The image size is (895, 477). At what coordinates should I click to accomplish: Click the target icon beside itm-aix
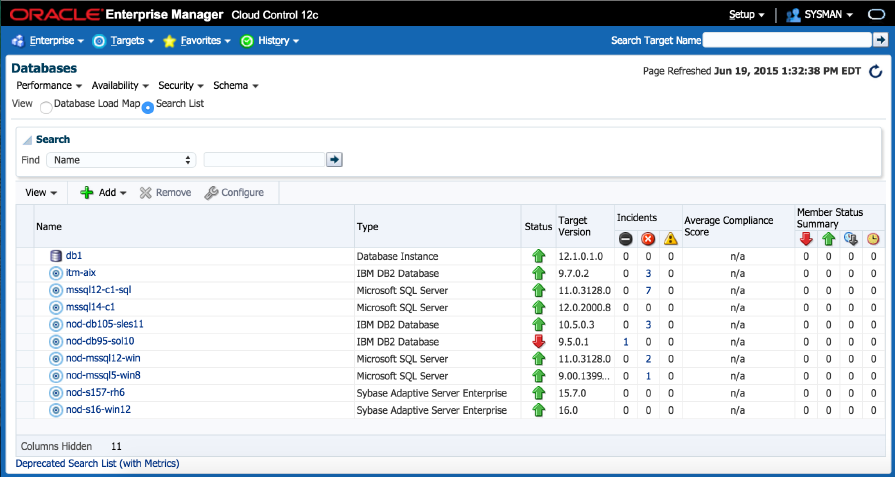[55, 273]
